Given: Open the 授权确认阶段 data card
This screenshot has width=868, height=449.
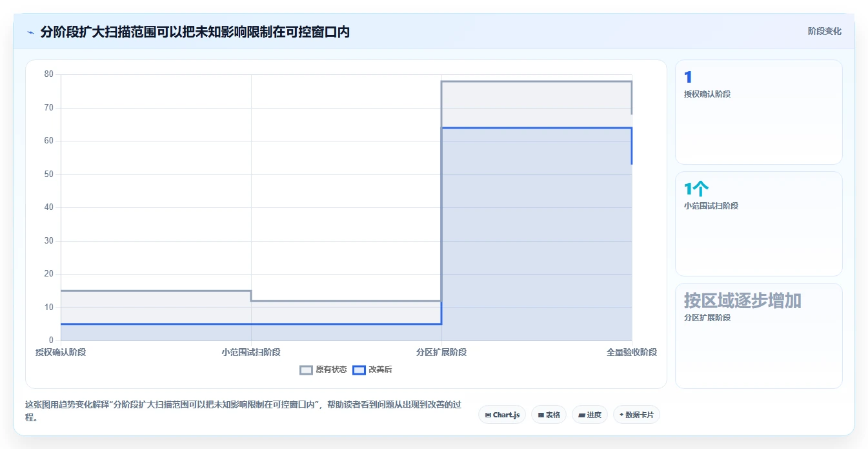Looking at the screenshot, I should click(x=759, y=112).
